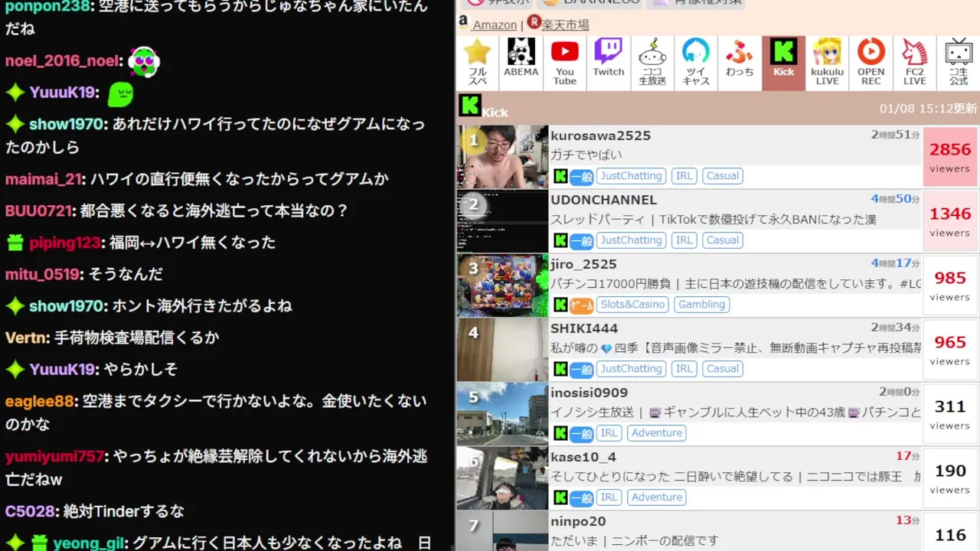Click the jiro_2525 channel name

(x=583, y=264)
